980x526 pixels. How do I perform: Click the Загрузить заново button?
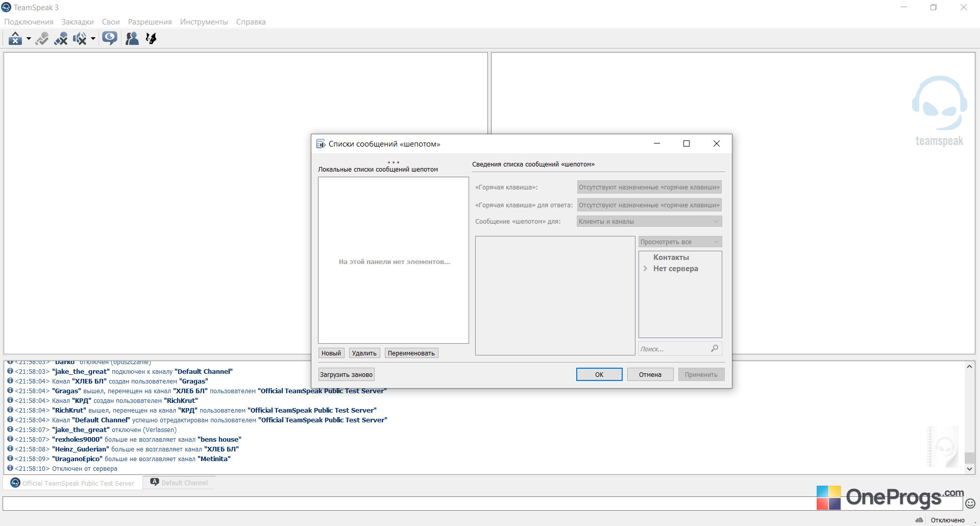click(x=346, y=374)
